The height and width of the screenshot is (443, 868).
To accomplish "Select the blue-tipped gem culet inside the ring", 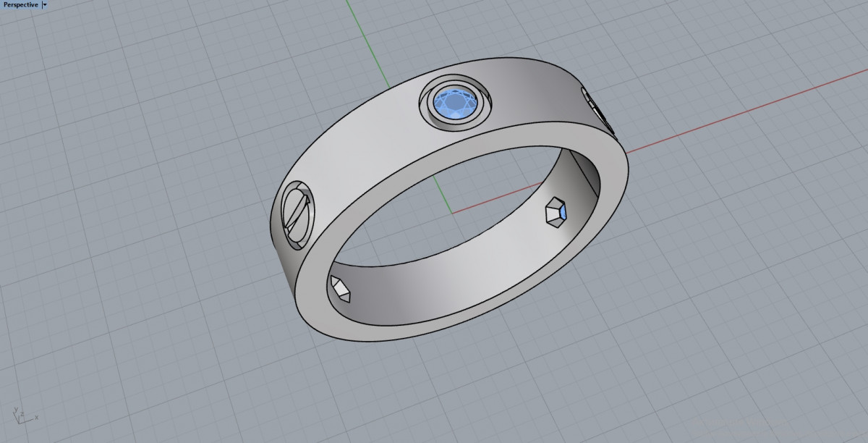I will click(x=556, y=213).
